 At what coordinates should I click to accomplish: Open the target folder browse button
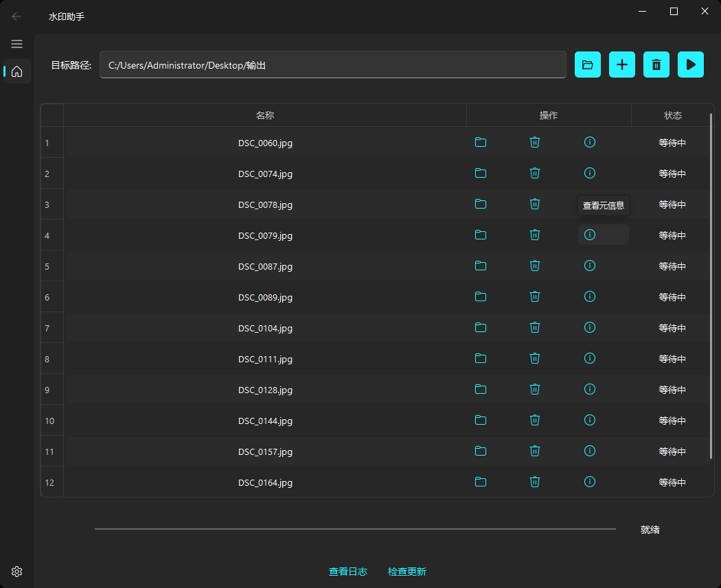(587, 64)
